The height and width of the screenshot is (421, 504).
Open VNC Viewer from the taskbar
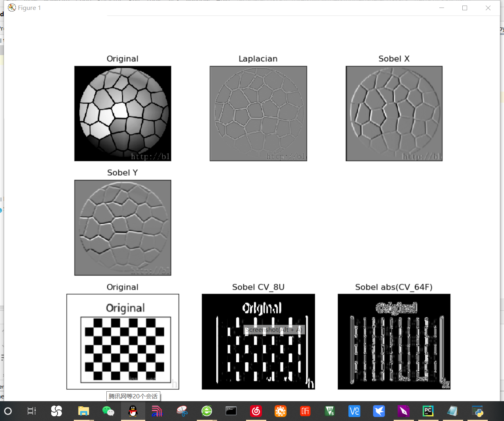(354, 411)
